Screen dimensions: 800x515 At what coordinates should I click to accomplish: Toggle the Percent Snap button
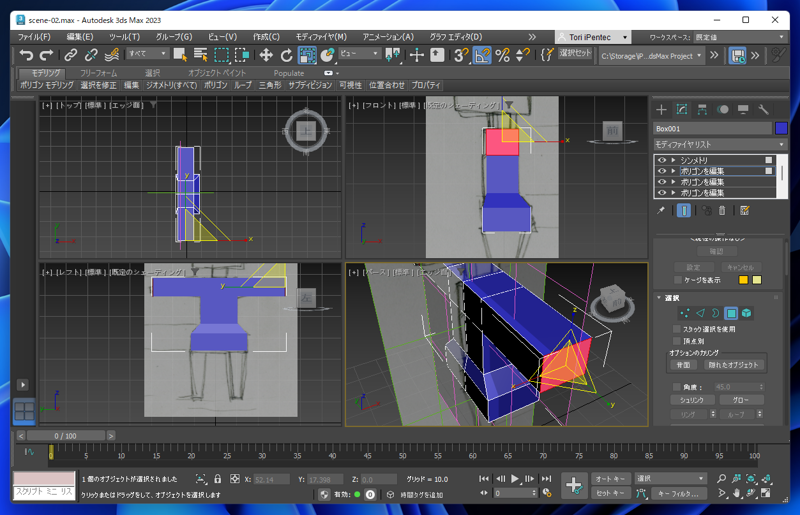[x=503, y=55]
